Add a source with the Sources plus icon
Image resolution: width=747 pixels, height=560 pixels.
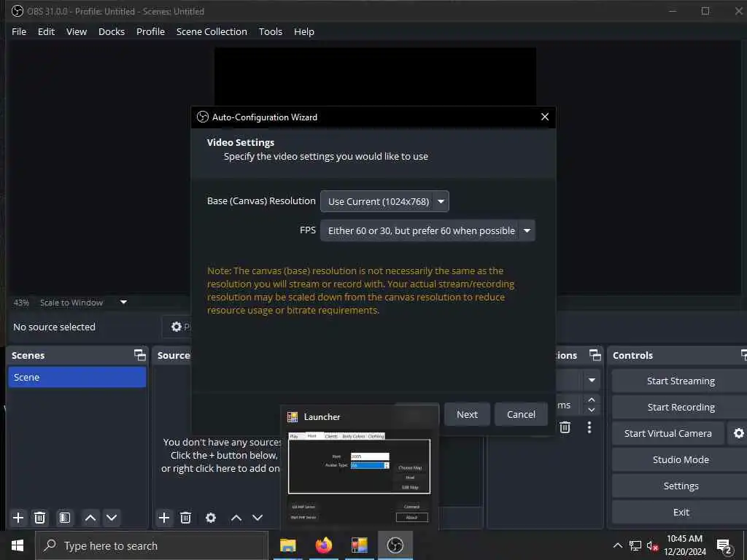(164, 518)
